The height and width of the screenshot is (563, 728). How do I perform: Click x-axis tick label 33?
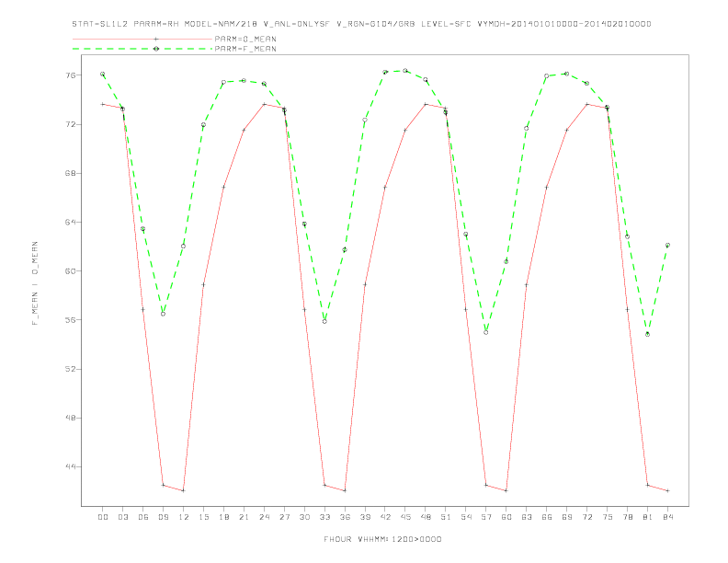[324, 517]
